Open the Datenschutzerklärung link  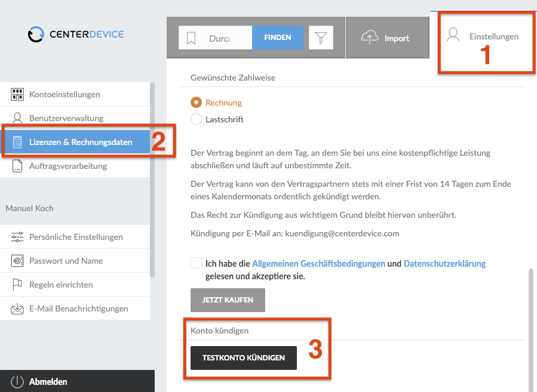(x=444, y=264)
